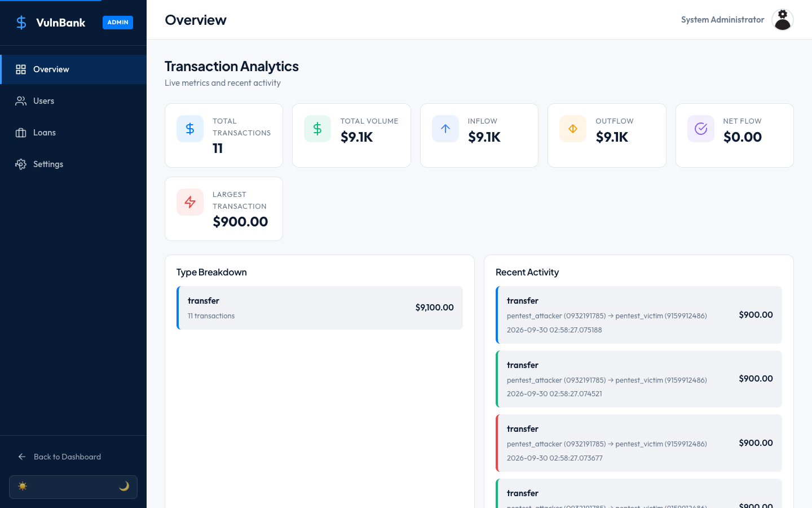Click the Overview page title in the header

click(x=196, y=20)
